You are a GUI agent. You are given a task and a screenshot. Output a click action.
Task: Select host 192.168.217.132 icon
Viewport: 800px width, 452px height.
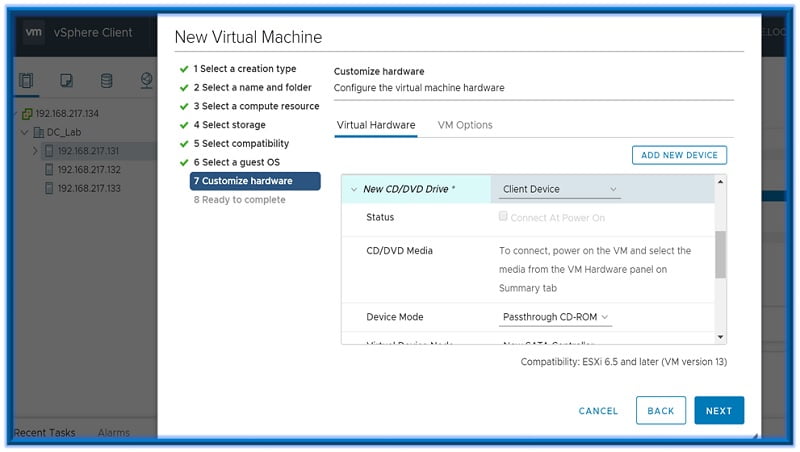pos(49,170)
